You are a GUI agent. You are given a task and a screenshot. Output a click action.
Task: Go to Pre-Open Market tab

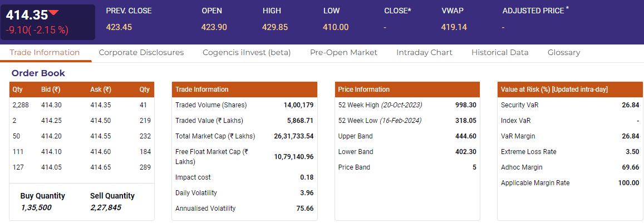(x=343, y=52)
